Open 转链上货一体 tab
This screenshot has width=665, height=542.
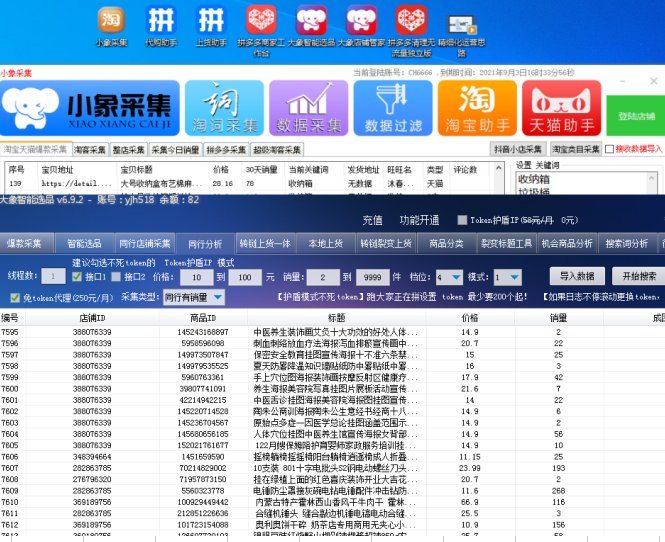pos(265,243)
